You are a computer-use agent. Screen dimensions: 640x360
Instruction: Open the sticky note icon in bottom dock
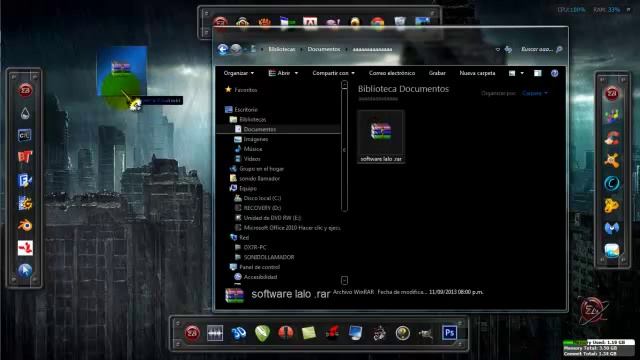click(309, 333)
